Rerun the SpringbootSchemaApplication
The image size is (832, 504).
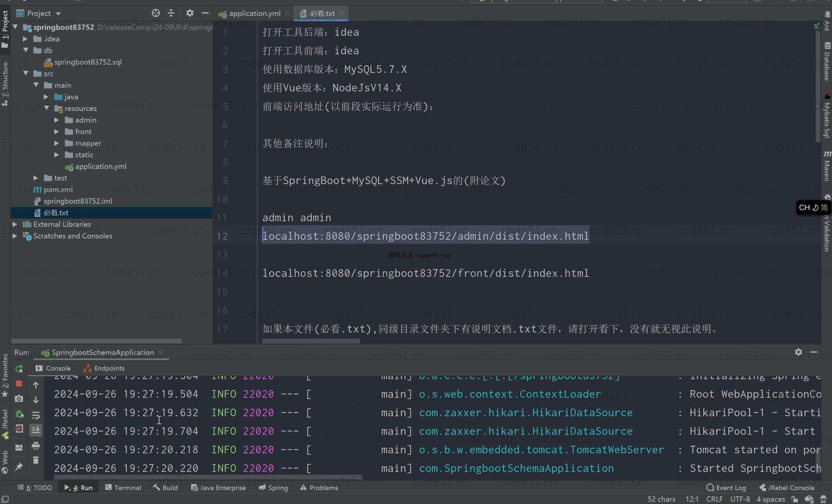pyautogui.click(x=19, y=368)
